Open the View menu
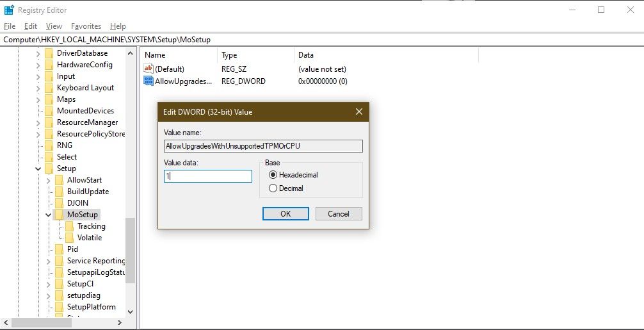This screenshot has height=330, width=644. (54, 26)
